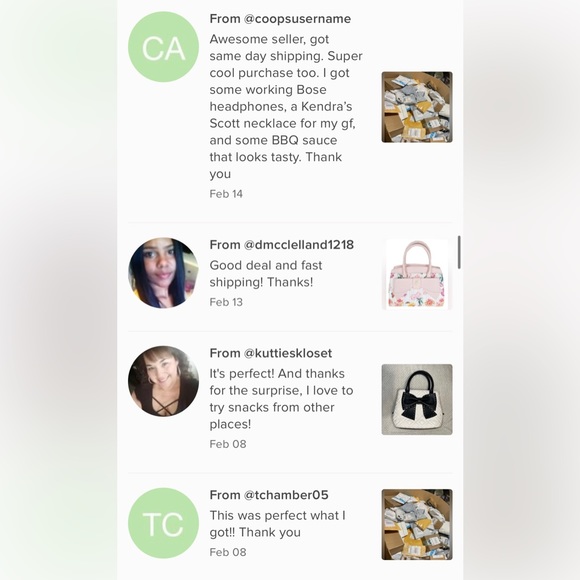Screen dimensions: 580x580
Task: Click the Feb 08 date under kuttieskloset's review
Action: tap(228, 444)
